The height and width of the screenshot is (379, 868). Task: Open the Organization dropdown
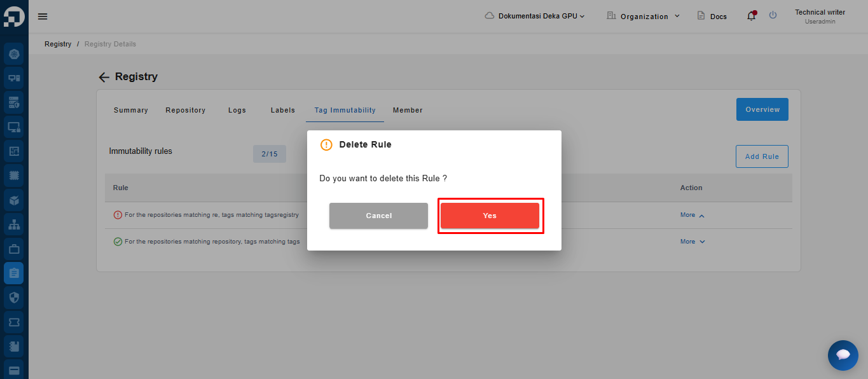[644, 16]
